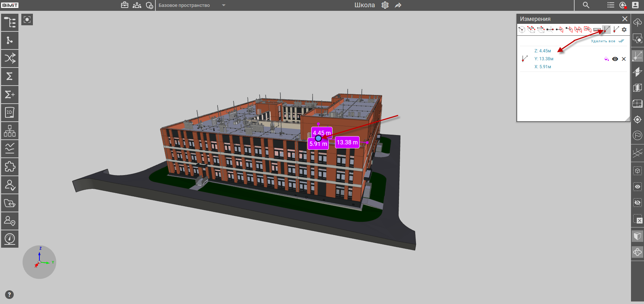
Task: Click the search magnifier icon
Action: click(586, 5)
